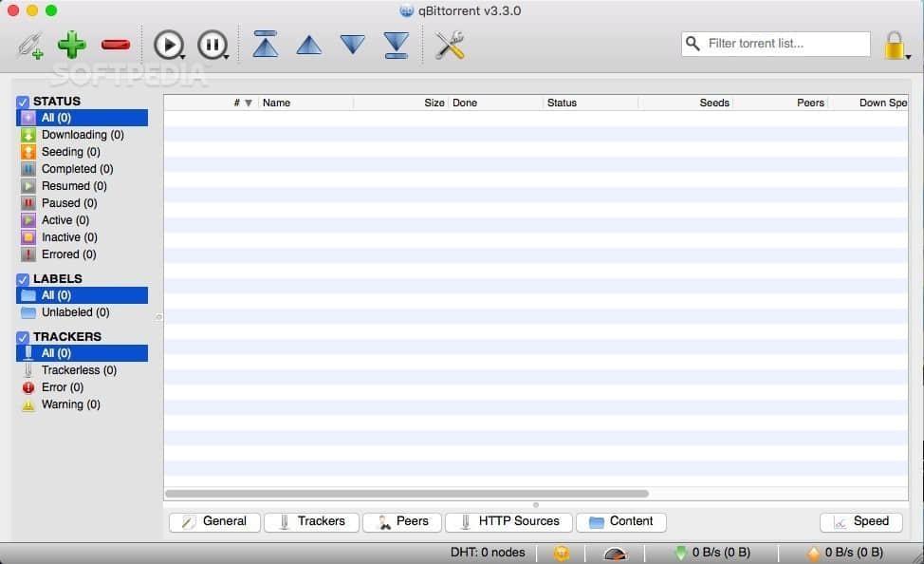Viewport: 924px width, 564px height.
Task: Move torrent to bottom of queue
Action: (x=397, y=45)
